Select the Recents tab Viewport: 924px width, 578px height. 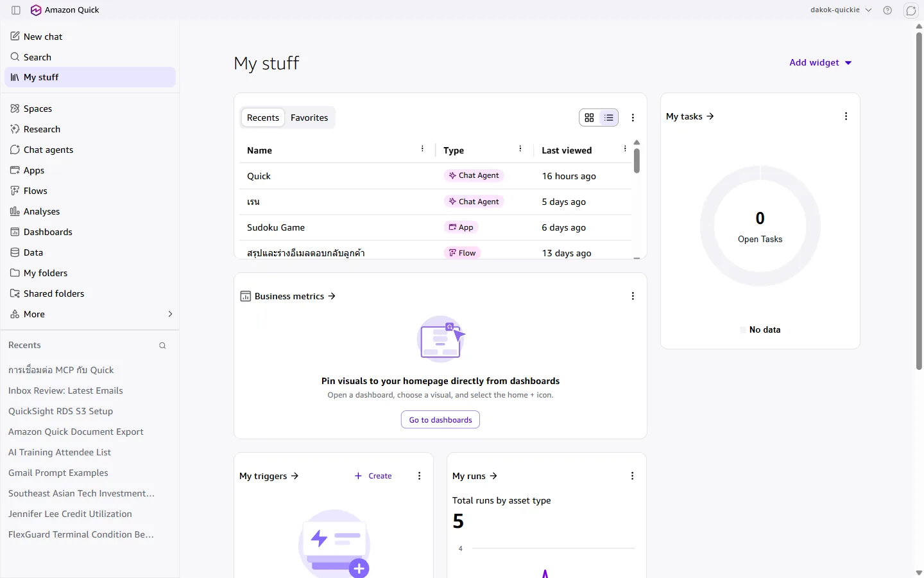[263, 118]
